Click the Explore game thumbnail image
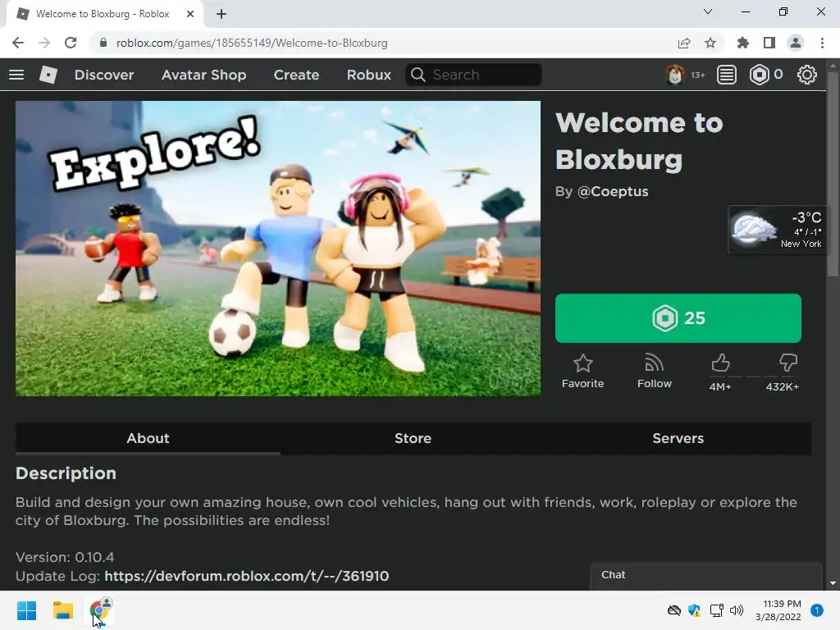 pos(278,249)
